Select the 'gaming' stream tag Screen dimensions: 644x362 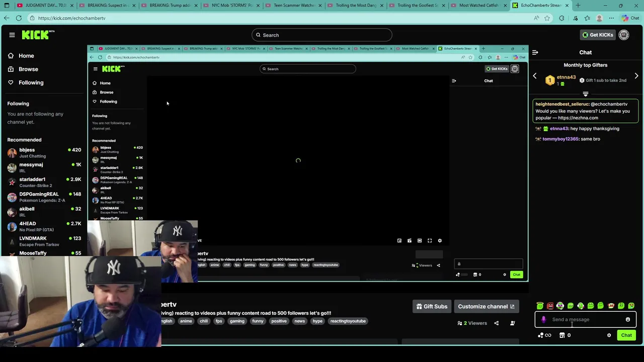237,321
